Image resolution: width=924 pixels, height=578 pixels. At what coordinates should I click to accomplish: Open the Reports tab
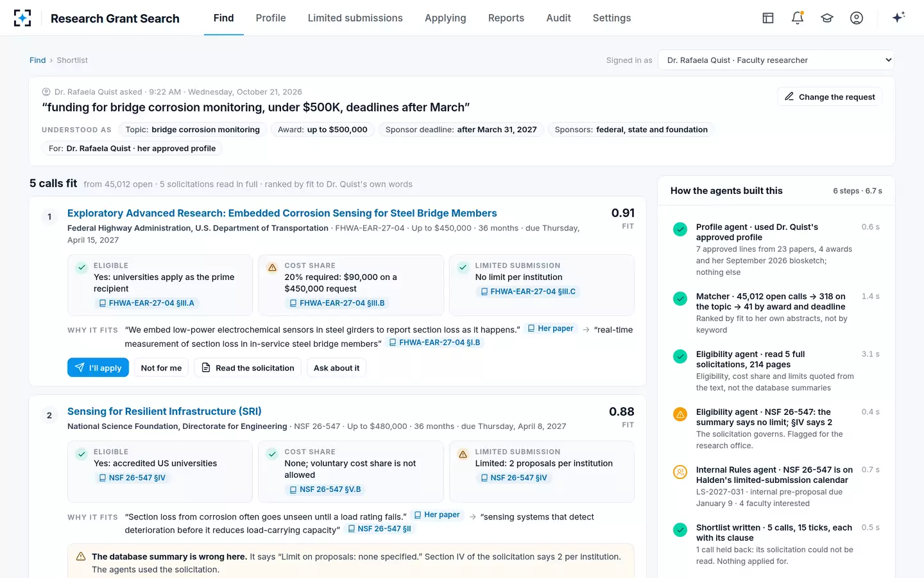[506, 18]
